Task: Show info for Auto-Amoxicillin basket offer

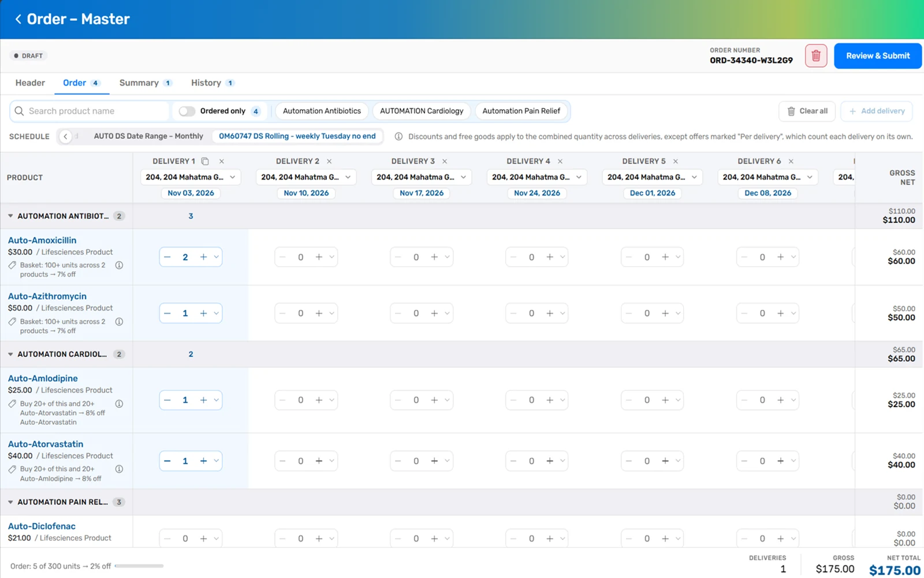Action: pyautogui.click(x=119, y=265)
